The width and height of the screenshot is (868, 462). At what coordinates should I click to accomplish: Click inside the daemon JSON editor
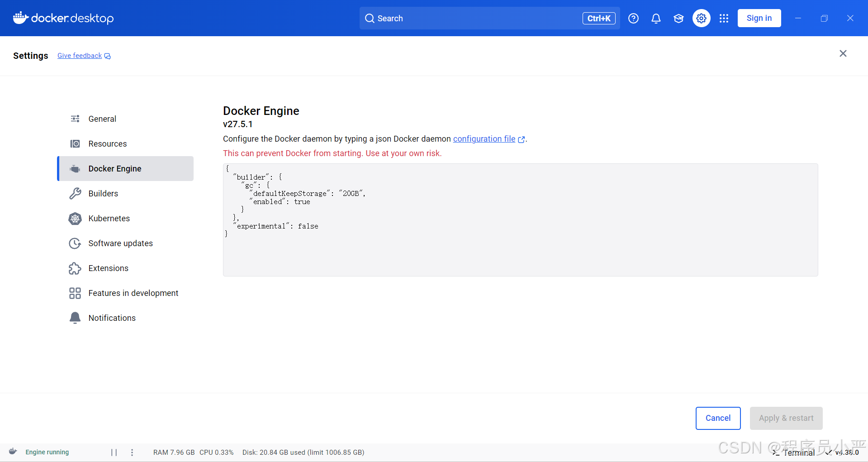pyautogui.click(x=520, y=220)
